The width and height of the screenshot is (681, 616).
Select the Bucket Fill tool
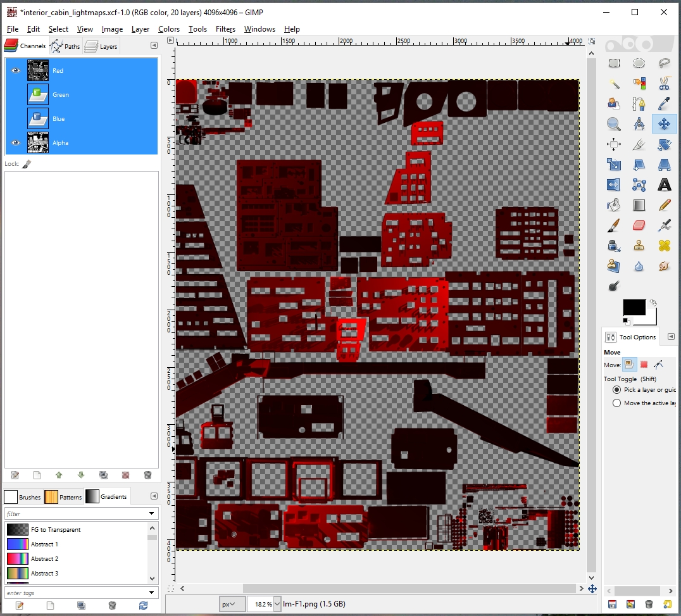[x=613, y=205]
